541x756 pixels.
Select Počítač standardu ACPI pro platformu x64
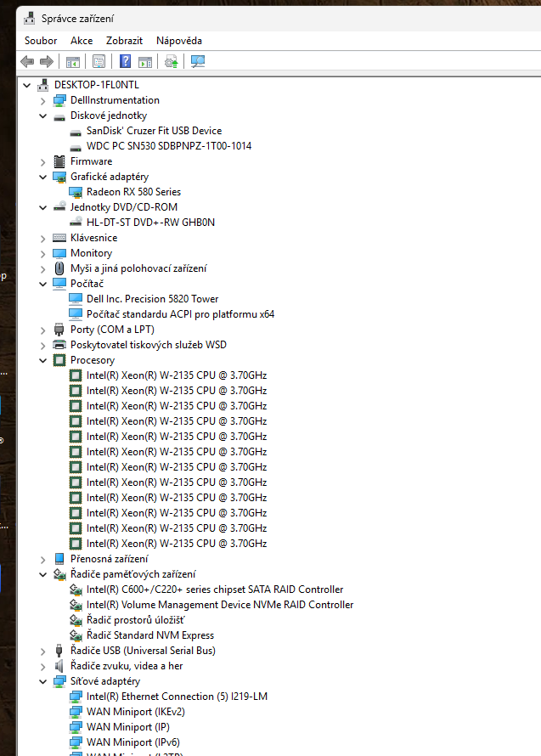tap(180, 314)
